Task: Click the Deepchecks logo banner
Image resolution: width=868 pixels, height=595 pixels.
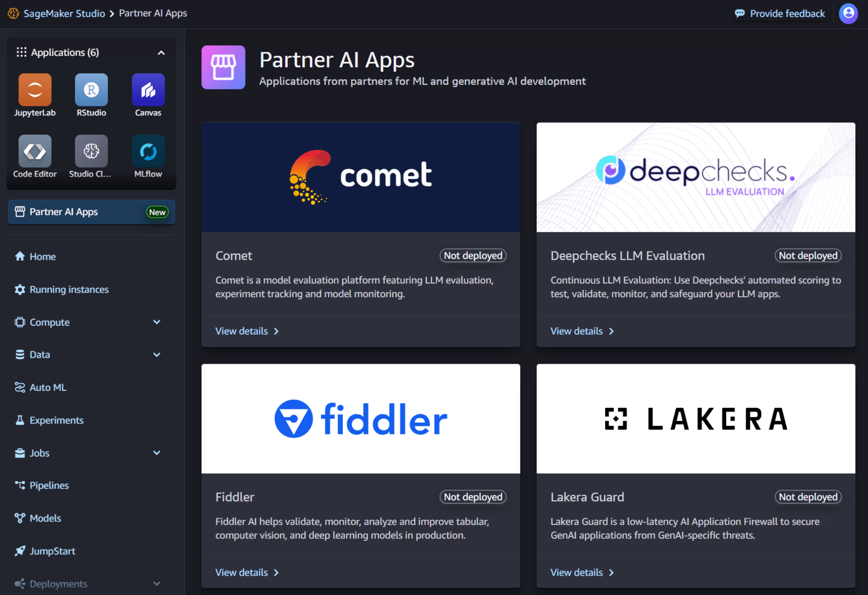Action: pyautogui.click(x=696, y=177)
